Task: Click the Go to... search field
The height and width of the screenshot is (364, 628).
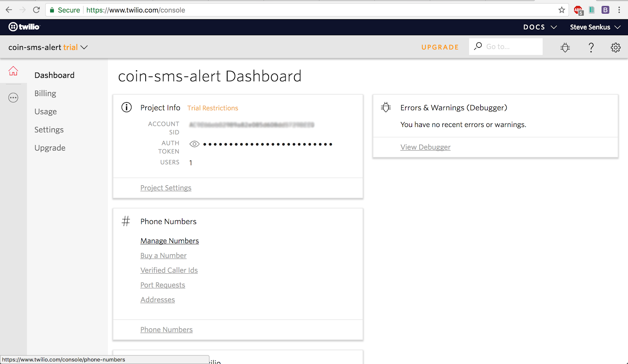Action: [x=506, y=46]
